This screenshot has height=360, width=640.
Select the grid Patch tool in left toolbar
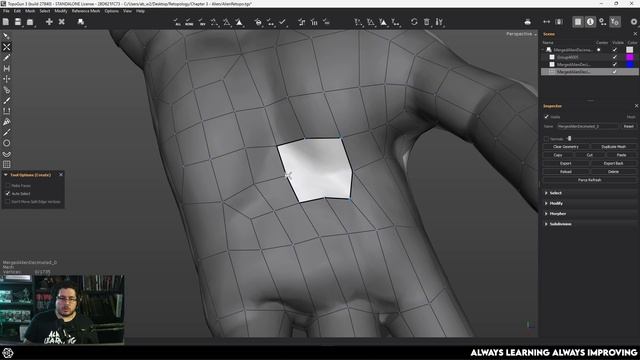pyautogui.click(x=7, y=164)
